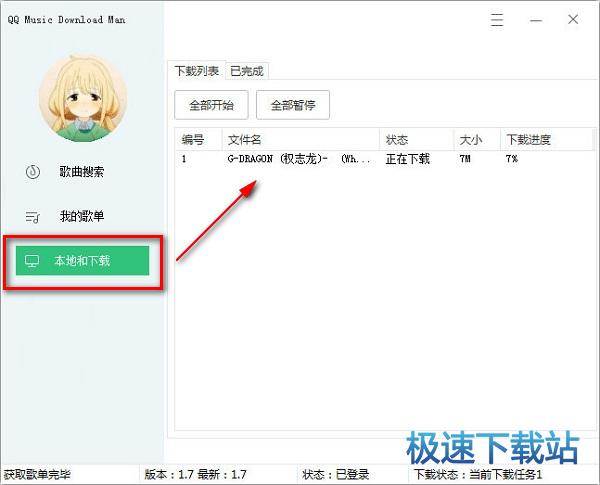600x485 pixels.
Task: Click the 大小 column header
Action: click(x=477, y=140)
